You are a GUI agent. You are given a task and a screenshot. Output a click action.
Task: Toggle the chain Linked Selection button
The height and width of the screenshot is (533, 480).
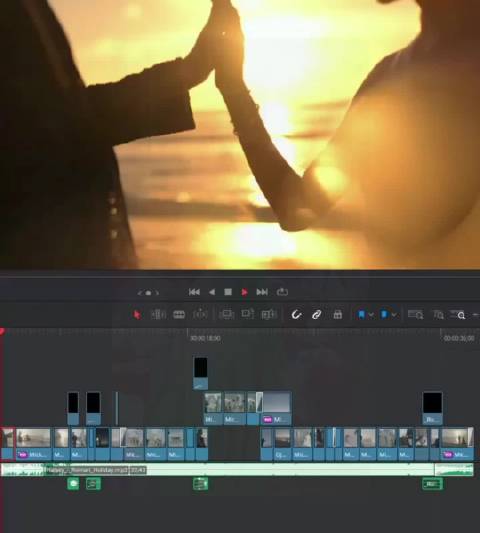point(317,314)
